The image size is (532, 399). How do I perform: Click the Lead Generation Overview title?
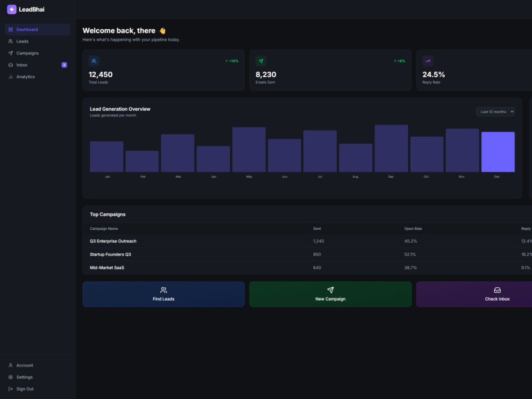pos(120,109)
